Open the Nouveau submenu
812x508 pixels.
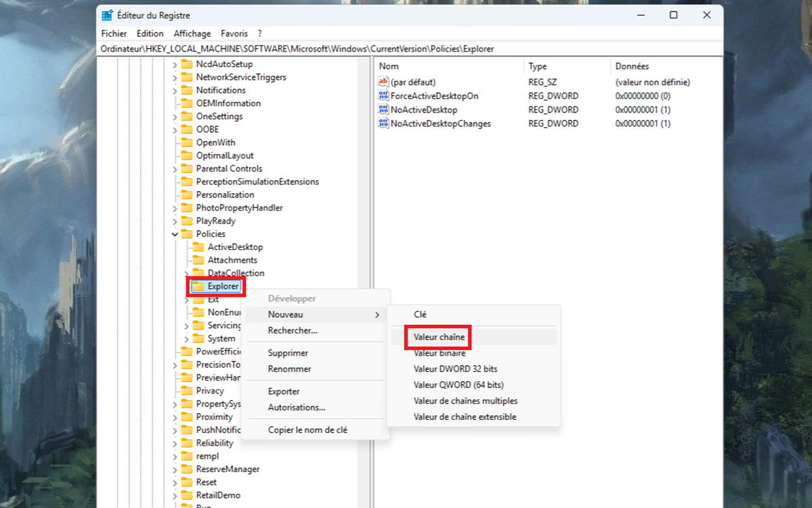[x=315, y=315]
